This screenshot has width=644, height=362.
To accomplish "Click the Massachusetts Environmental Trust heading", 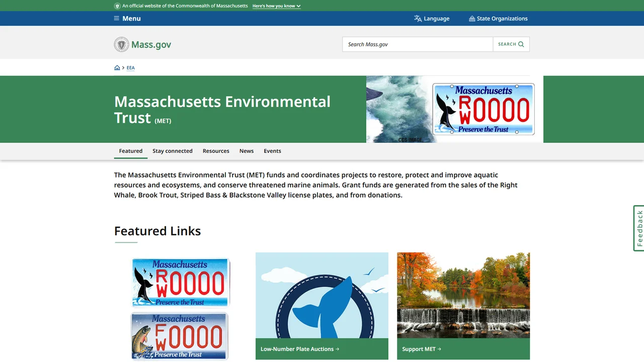I will (222, 109).
